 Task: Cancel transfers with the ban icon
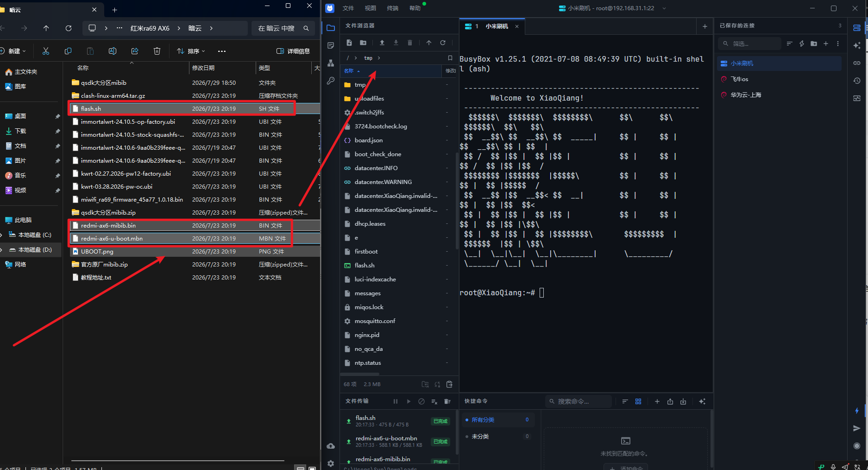tap(421, 401)
